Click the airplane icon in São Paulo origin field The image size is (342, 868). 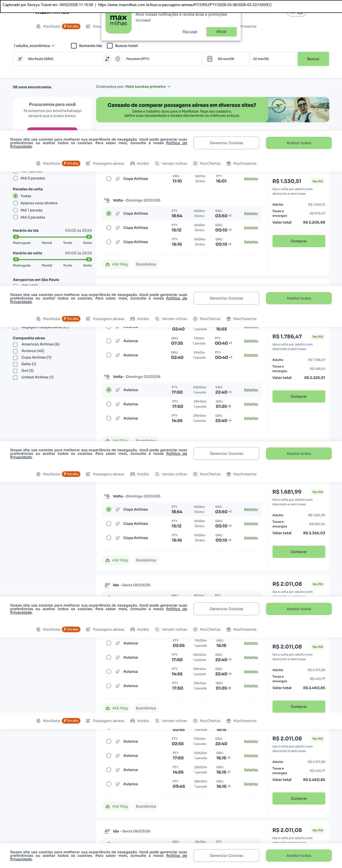[20, 59]
